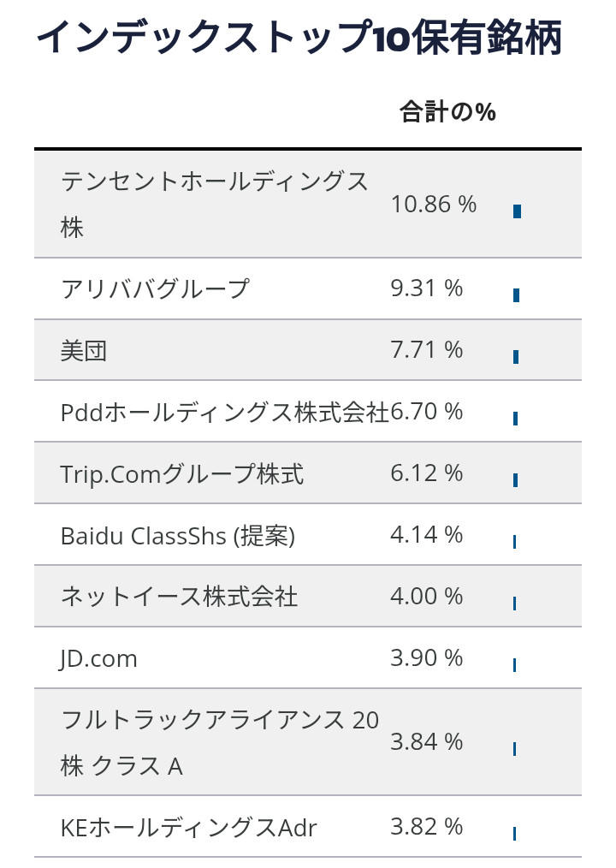Image resolution: width=616 pixels, height=868 pixels.
Task: Click the 10.86 % bar indicator
Action: pyautogui.click(x=517, y=211)
